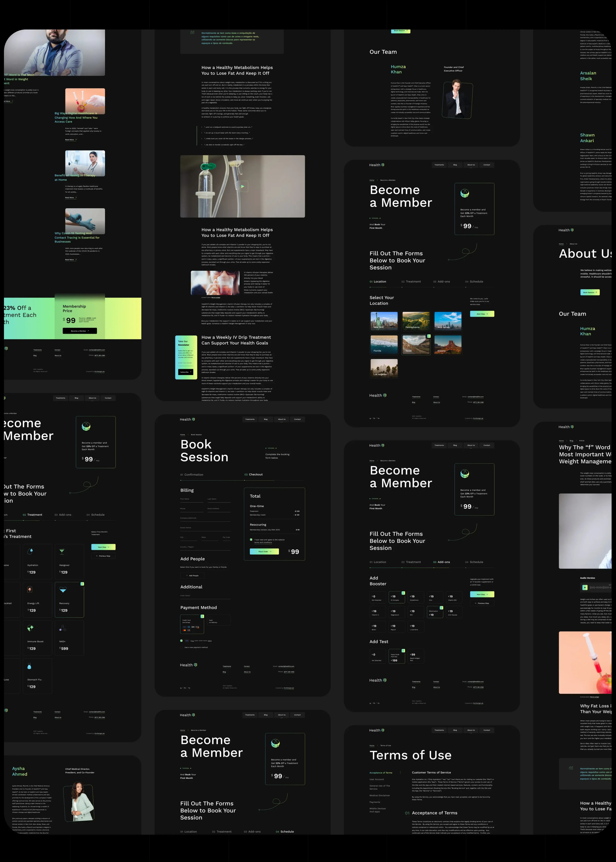
Task: Click globe icon on Add-ons step membership card
Action: point(465,474)
